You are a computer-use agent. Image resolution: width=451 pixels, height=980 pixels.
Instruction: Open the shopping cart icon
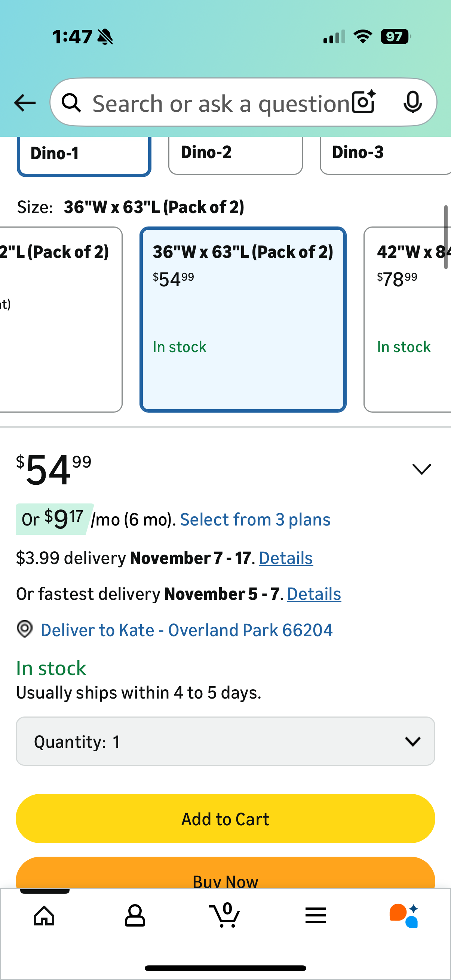225,915
